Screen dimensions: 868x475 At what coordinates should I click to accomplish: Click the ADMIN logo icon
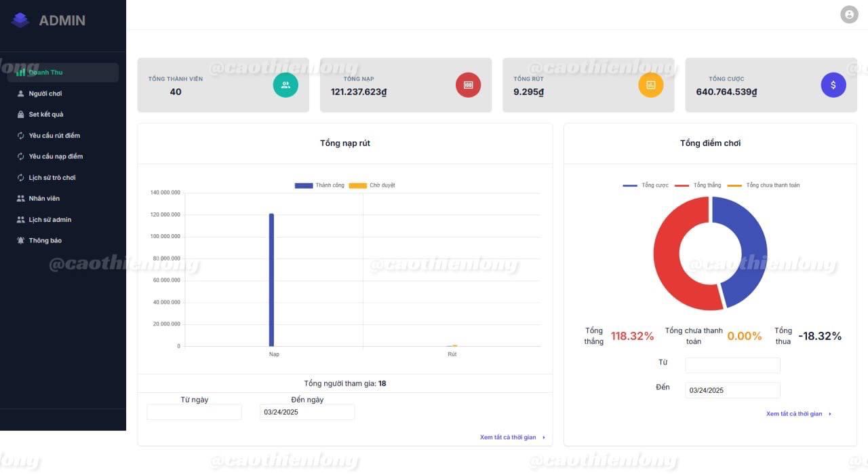(x=20, y=20)
